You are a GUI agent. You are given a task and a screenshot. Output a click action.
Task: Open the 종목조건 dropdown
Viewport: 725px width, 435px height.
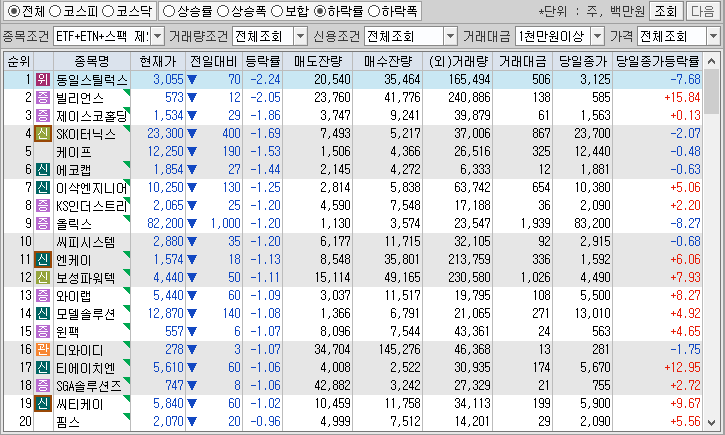[158, 36]
